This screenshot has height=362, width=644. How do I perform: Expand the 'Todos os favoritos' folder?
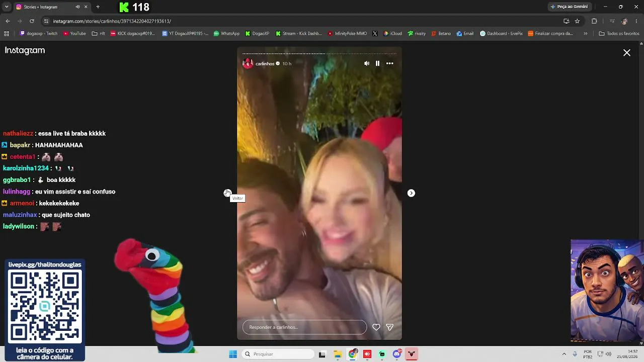[x=619, y=34]
